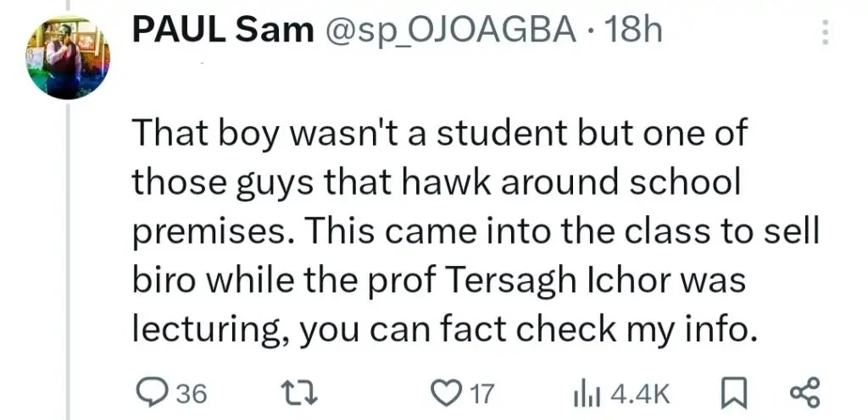
Task: Open view analytics bar chart icon
Action: coord(587,393)
